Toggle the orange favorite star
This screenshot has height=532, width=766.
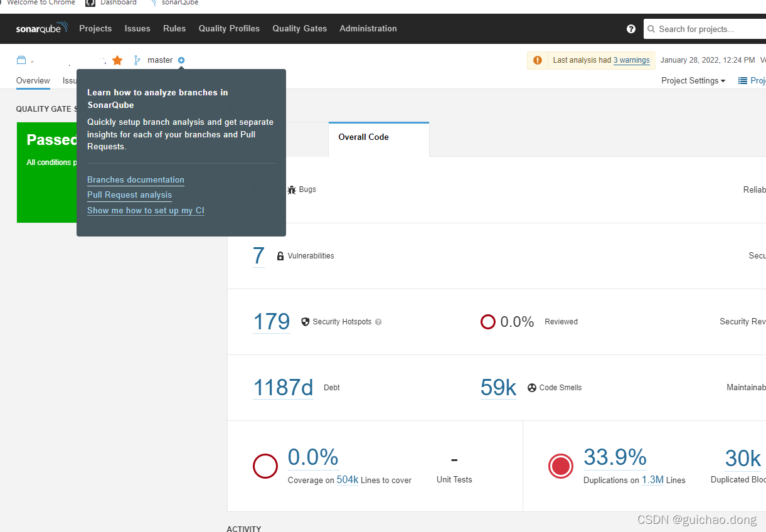(117, 60)
